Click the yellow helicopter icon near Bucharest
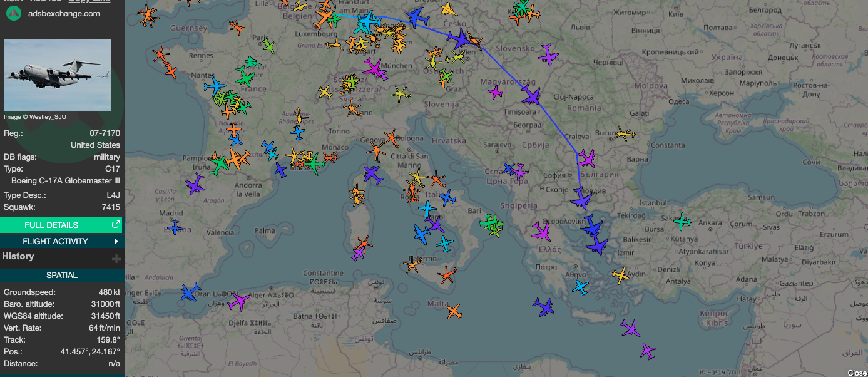 tap(625, 133)
